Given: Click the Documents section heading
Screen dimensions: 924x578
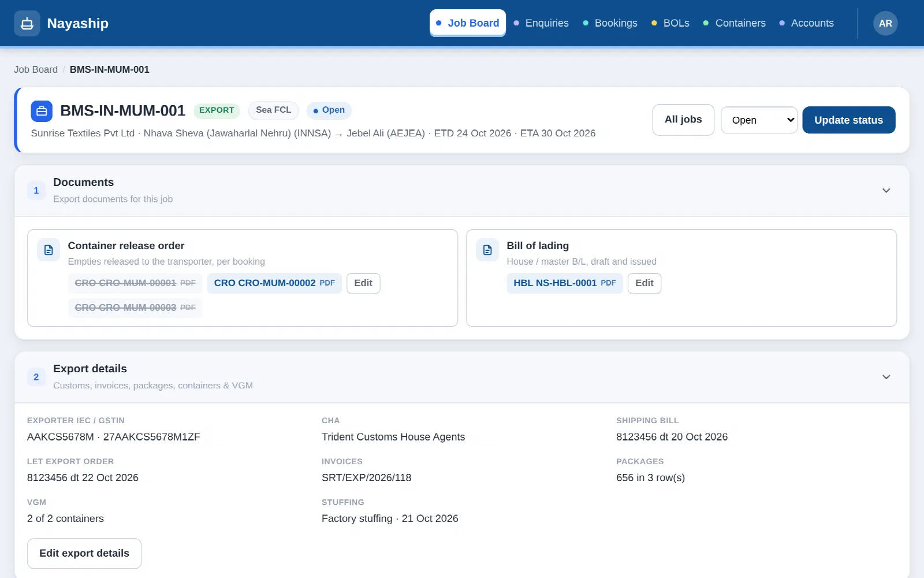Looking at the screenshot, I should [x=83, y=183].
